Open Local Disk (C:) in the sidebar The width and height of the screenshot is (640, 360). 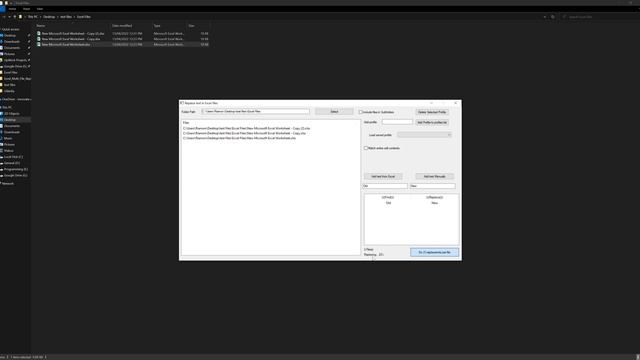pos(13,157)
